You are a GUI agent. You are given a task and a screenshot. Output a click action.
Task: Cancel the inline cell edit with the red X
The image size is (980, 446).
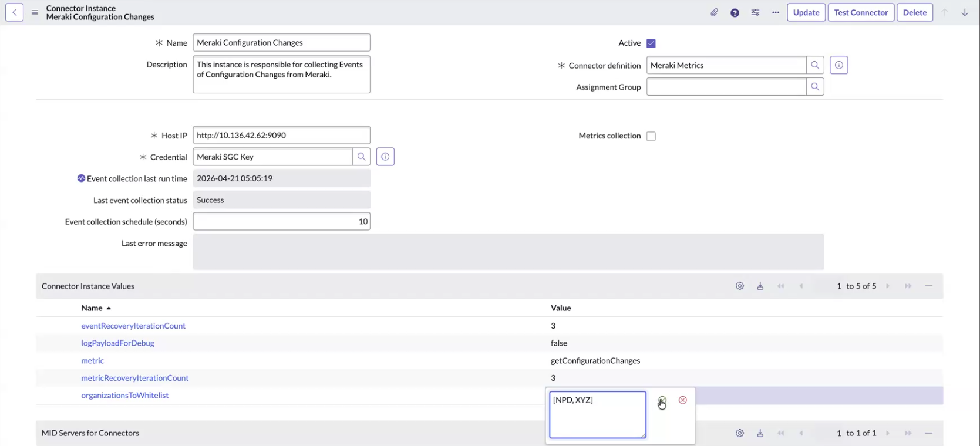683,400
